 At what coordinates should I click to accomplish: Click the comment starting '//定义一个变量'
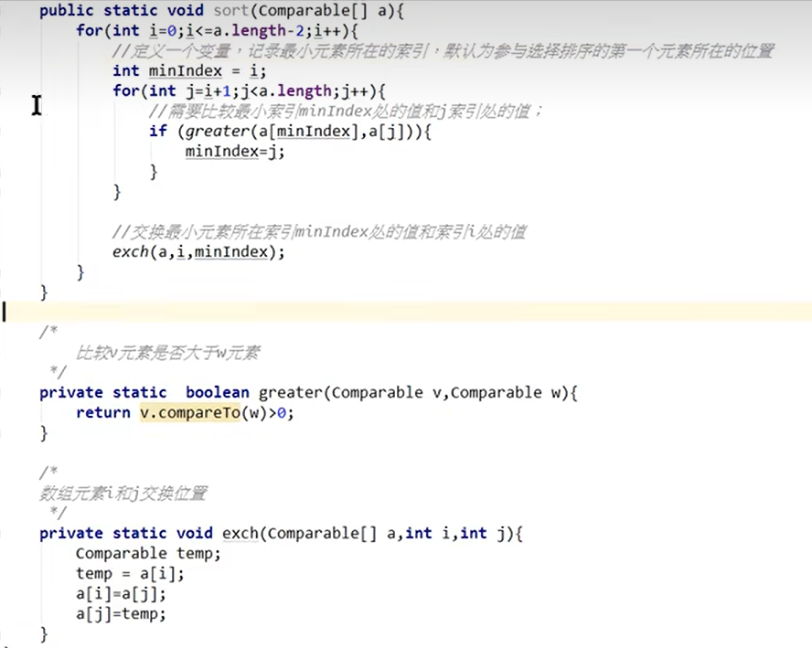(x=443, y=50)
